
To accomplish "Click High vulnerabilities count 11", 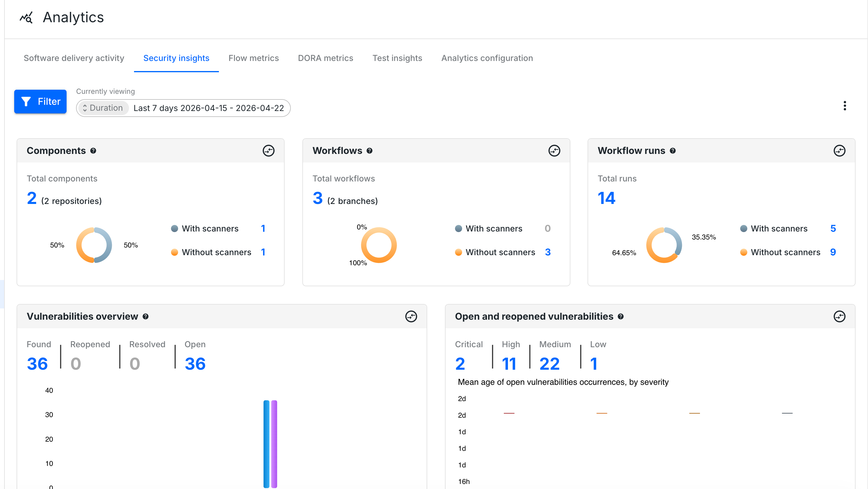I will point(509,363).
